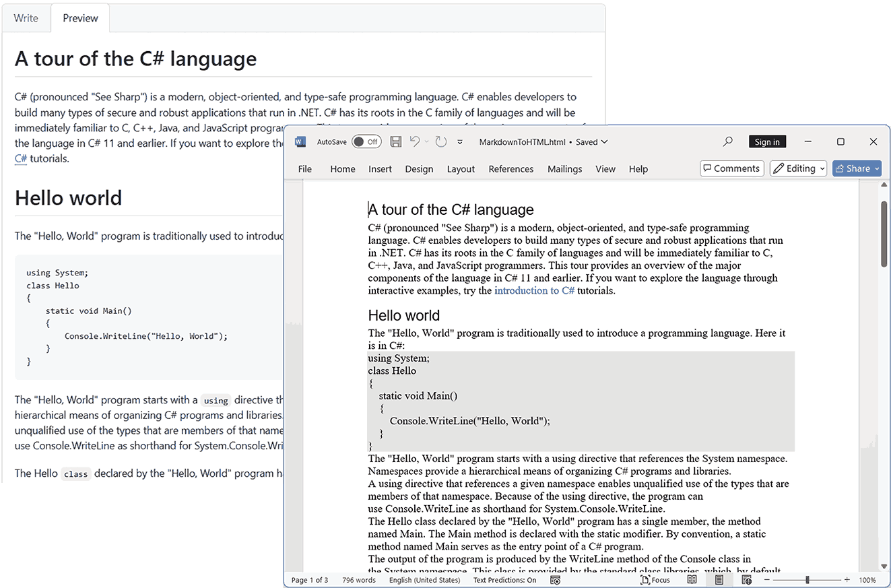891x588 pixels.
Task: Switch to Web Layout view icon
Action: [x=746, y=579]
